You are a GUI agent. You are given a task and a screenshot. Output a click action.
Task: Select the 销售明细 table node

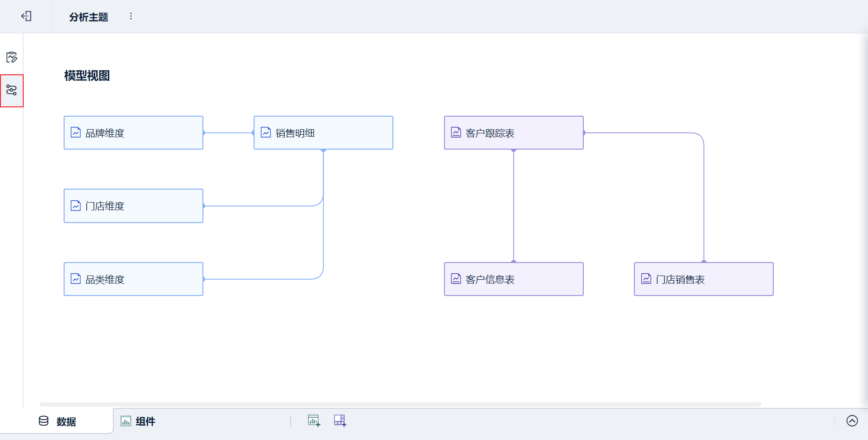[324, 133]
